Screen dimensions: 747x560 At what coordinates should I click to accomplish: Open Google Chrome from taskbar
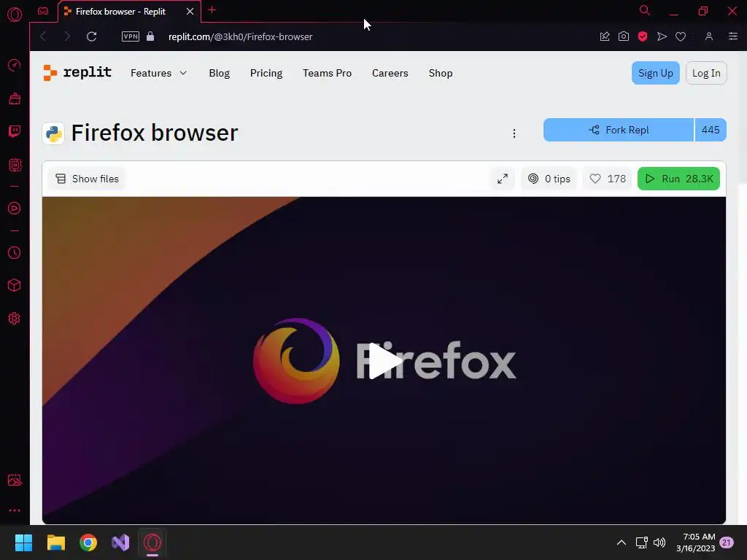click(88, 542)
